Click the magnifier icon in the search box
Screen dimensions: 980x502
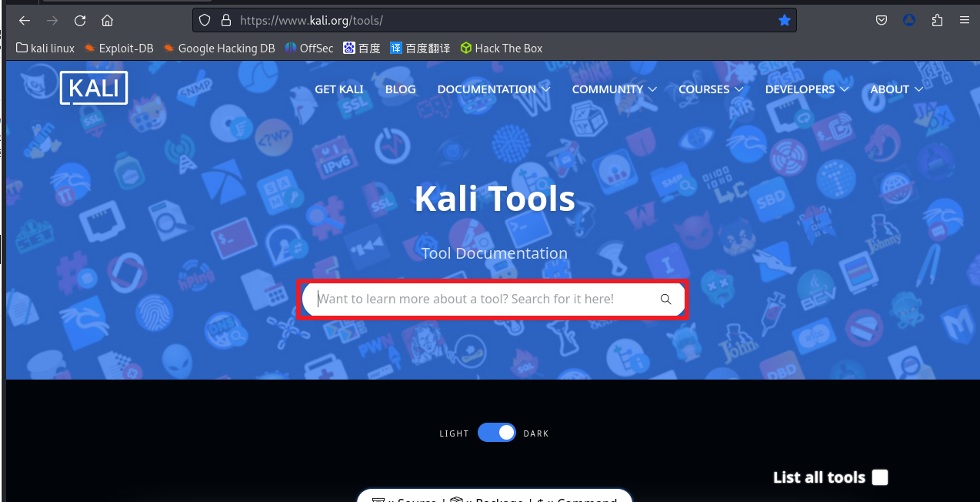point(666,299)
